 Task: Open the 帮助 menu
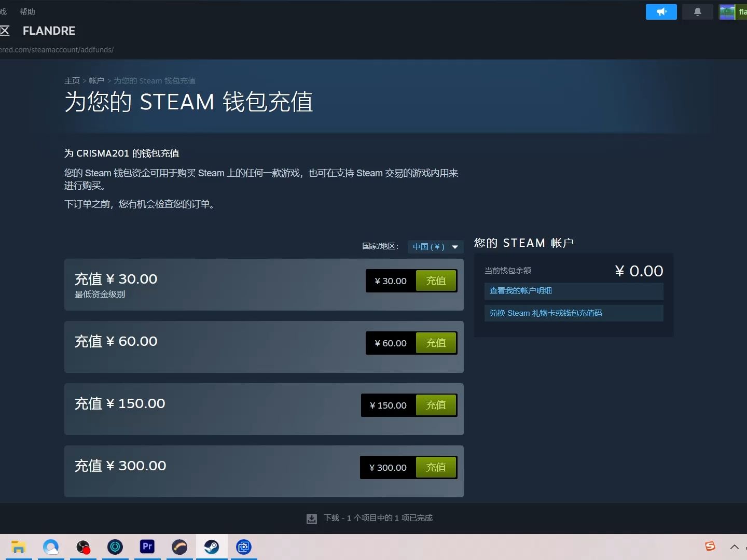coord(27,11)
